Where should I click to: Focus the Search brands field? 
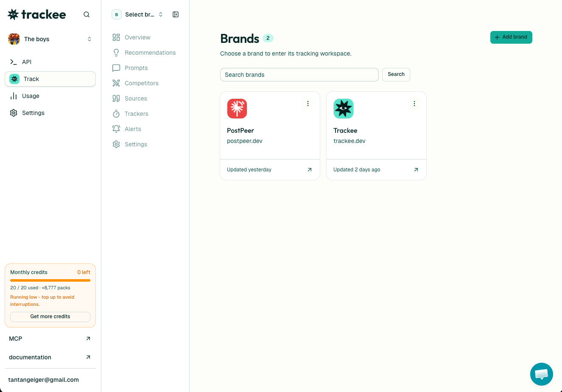point(299,75)
